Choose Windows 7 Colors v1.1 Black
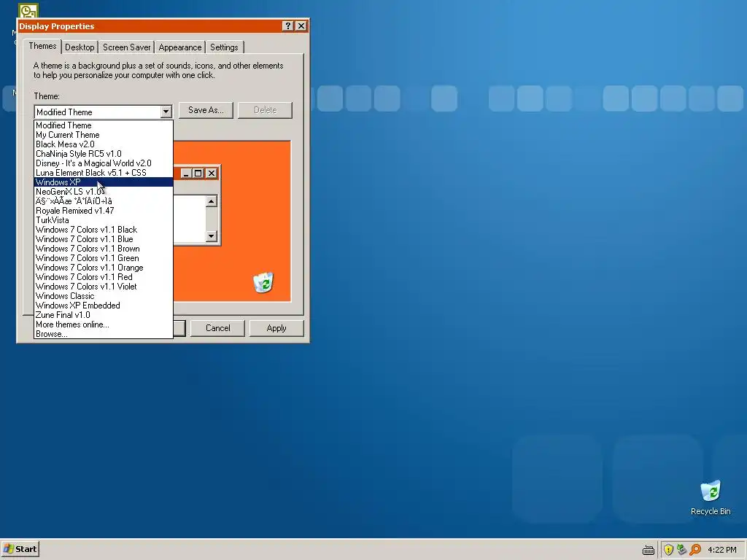This screenshot has width=747, height=560. (x=104, y=230)
